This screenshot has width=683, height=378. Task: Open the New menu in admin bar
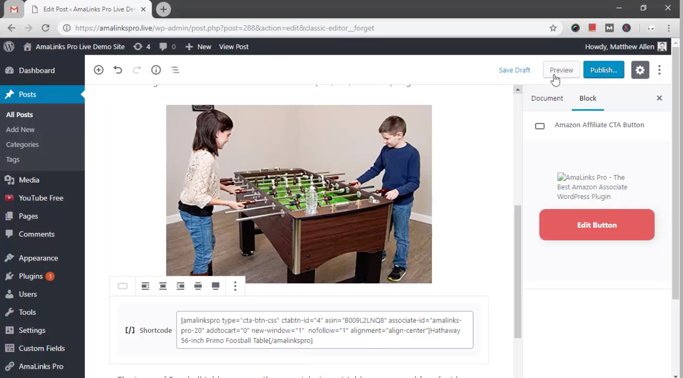tap(198, 47)
